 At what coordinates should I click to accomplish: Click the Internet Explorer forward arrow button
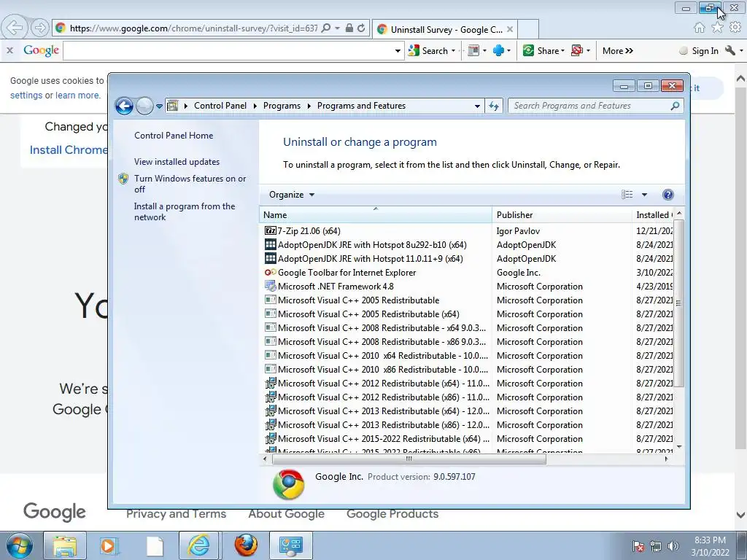point(40,28)
